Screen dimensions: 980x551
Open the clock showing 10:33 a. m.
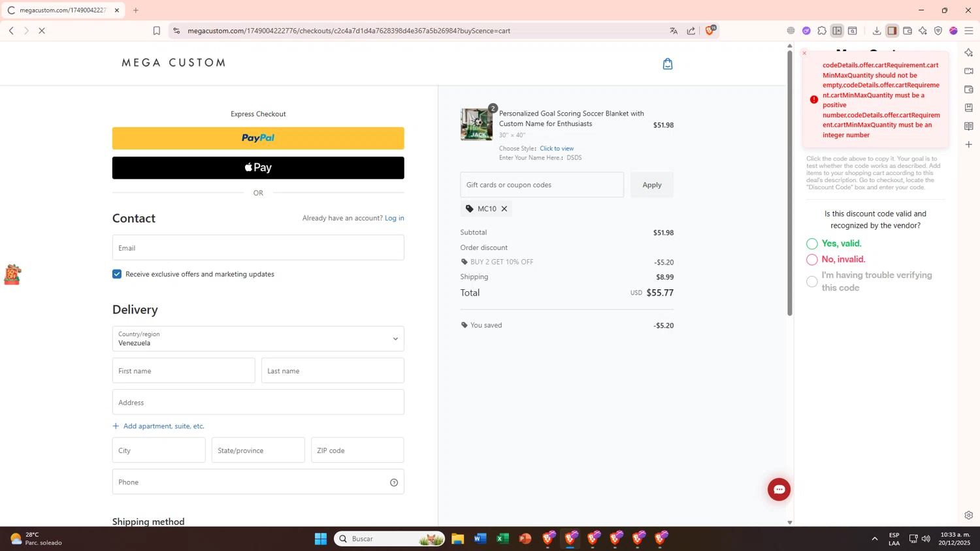coord(955,539)
